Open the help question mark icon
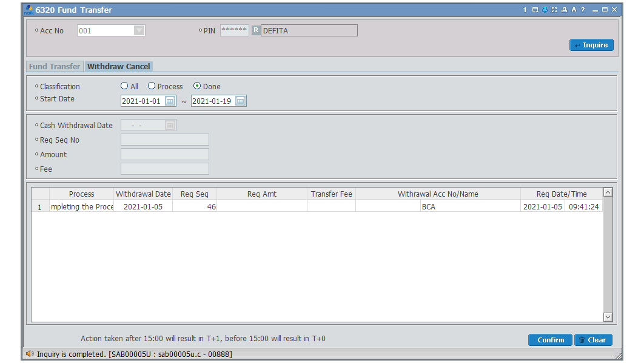 [583, 10]
